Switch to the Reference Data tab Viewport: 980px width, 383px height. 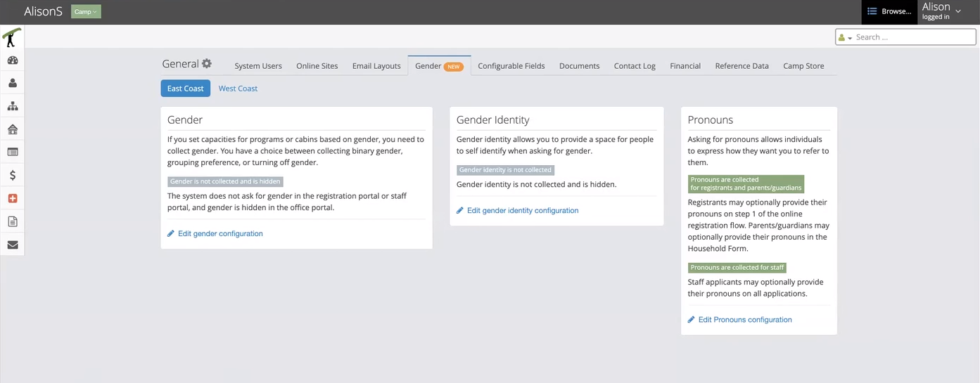point(742,66)
